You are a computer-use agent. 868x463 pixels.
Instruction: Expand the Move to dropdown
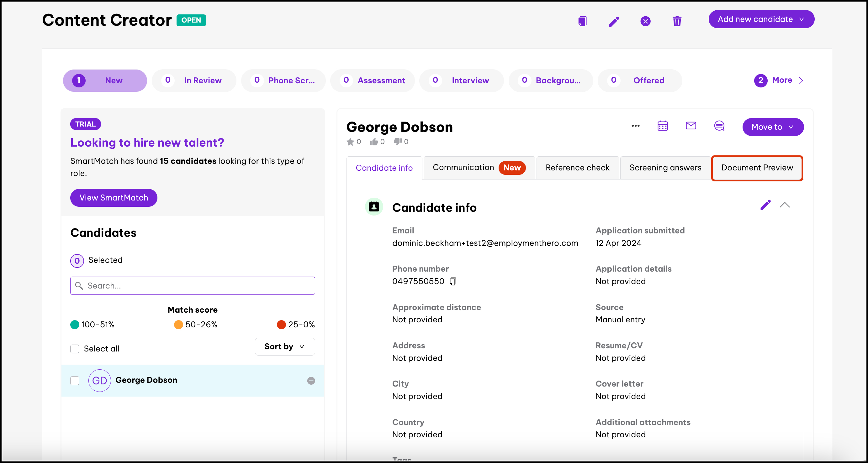coord(773,127)
